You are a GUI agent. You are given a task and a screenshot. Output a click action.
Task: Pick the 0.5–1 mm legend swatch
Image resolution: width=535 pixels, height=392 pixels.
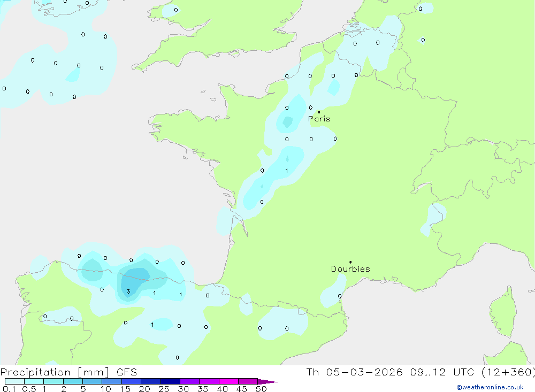34,381
